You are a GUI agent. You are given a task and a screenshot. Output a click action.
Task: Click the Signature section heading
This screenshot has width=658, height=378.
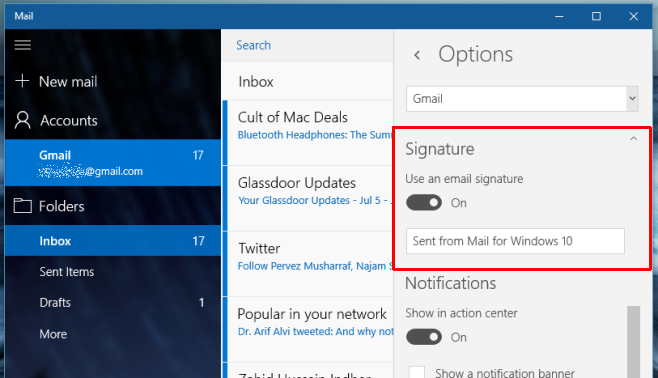pyautogui.click(x=440, y=149)
